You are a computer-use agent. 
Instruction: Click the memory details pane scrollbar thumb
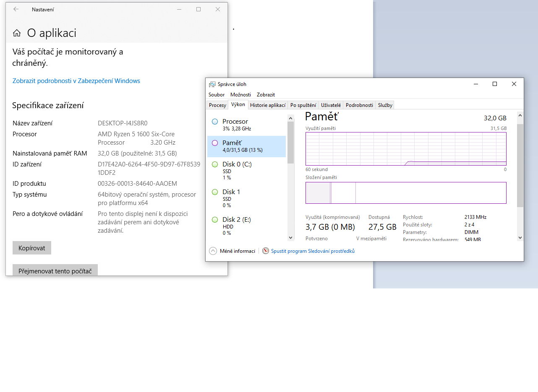pyautogui.click(x=520, y=166)
